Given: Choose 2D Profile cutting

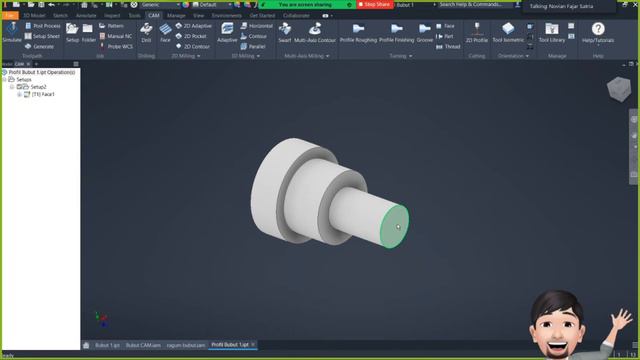Looking at the screenshot, I should click(477, 33).
